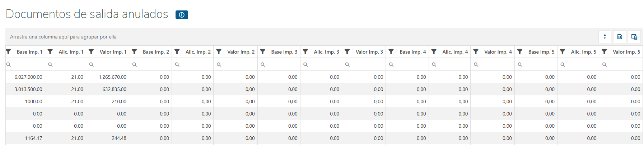
Task: Click the info icon beside the page title
Action: click(x=182, y=15)
